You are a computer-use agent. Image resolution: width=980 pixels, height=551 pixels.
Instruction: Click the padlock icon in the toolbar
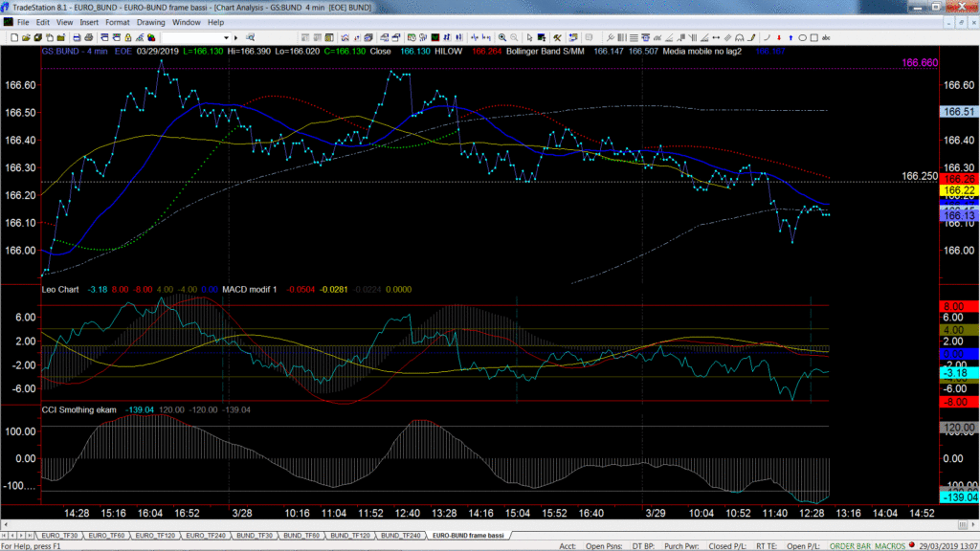pos(128,37)
